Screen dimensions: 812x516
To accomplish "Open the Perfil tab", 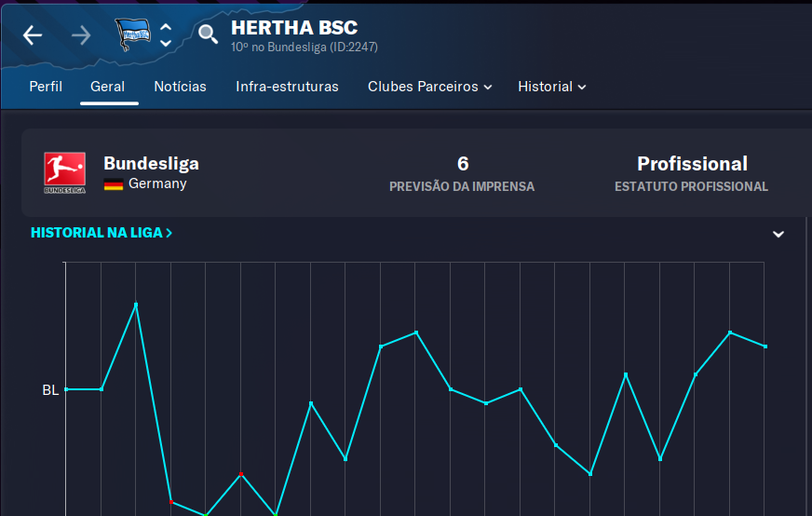I will (x=46, y=87).
